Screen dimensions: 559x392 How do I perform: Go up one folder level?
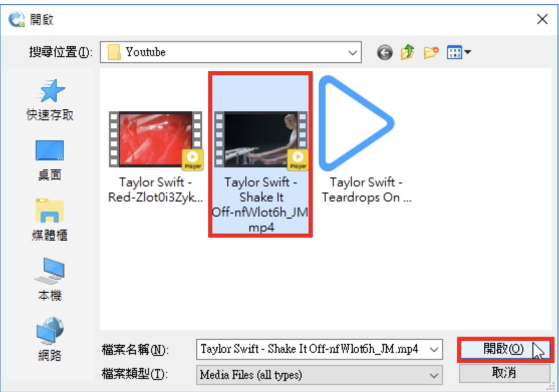point(407,52)
